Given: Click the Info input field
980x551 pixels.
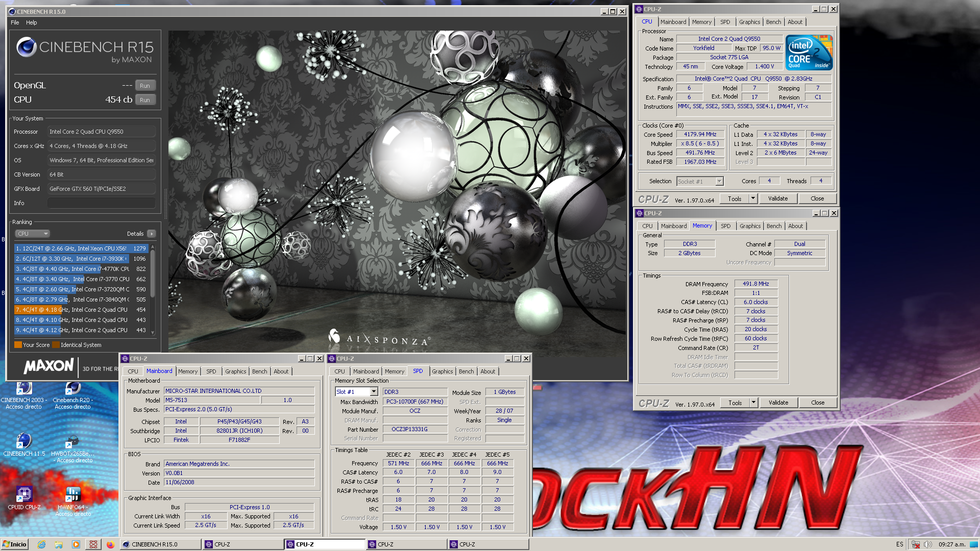Looking at the screenshot, I should (102, 203).
